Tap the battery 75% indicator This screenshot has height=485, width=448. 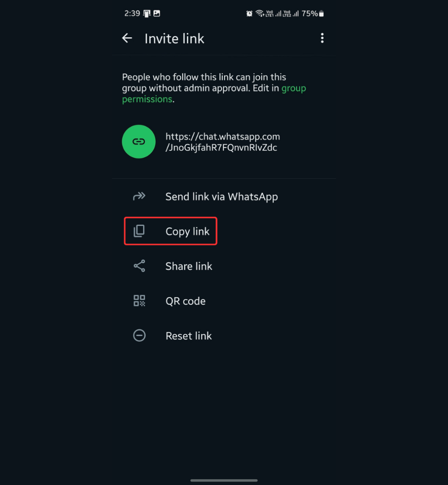313,14
